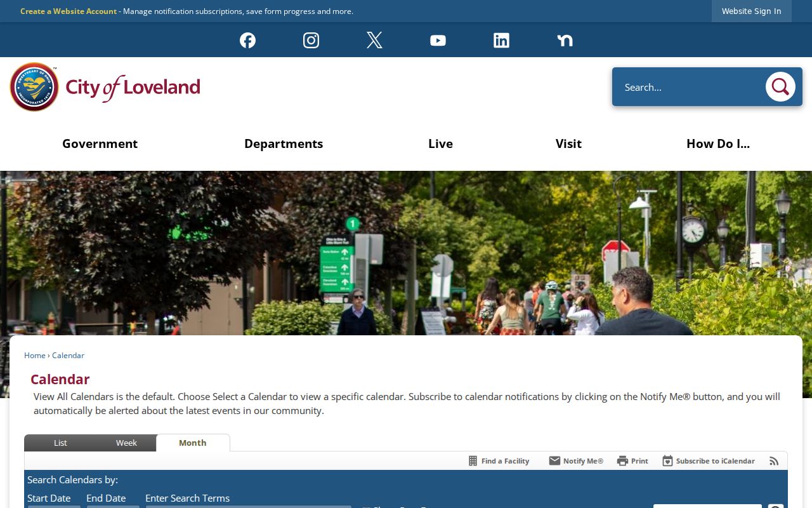
Task: Click the 'Search Calendars by:' label
Action: tap(72, 479)
